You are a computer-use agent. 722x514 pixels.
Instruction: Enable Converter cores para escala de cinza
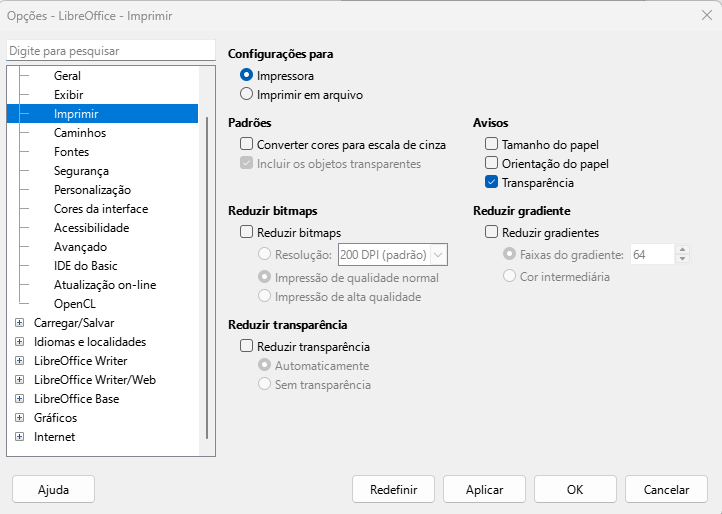click(246, 145)
